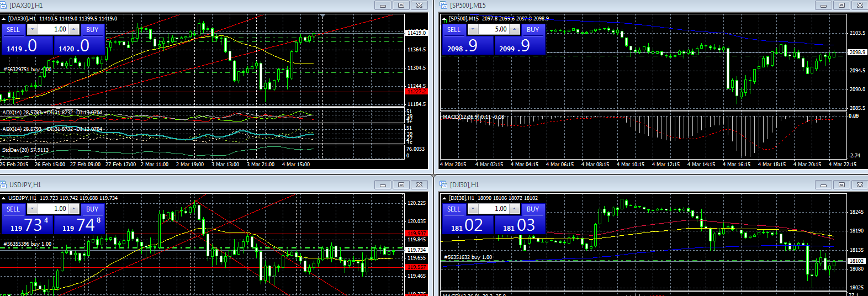
Task: Close the USDJPY chart window
Action: click(419, 184)
